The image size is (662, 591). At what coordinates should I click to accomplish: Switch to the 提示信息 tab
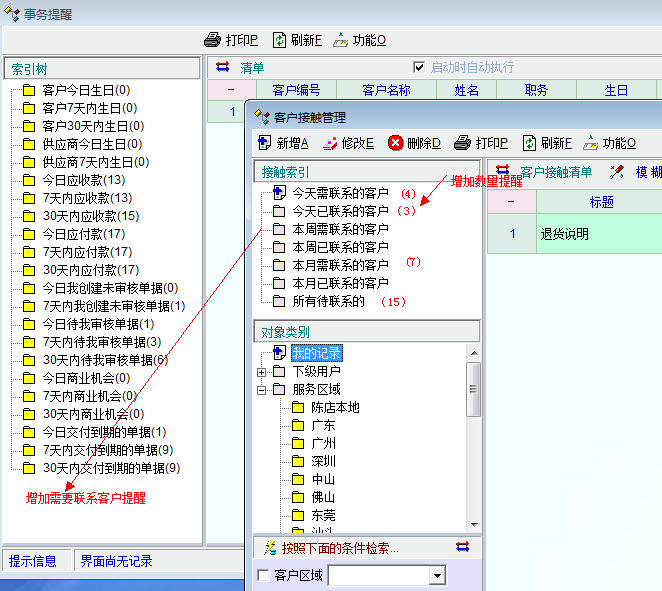click(x=33, y=561)
